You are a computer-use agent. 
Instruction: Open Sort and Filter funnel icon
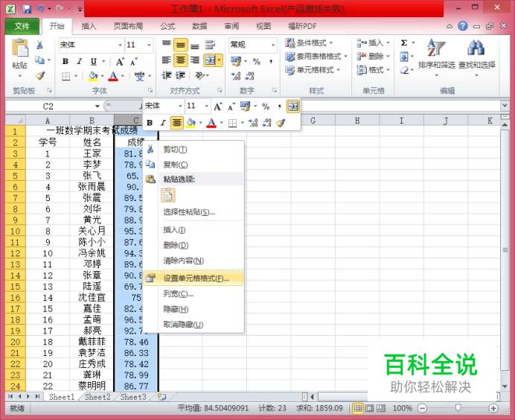click(436, 47)
